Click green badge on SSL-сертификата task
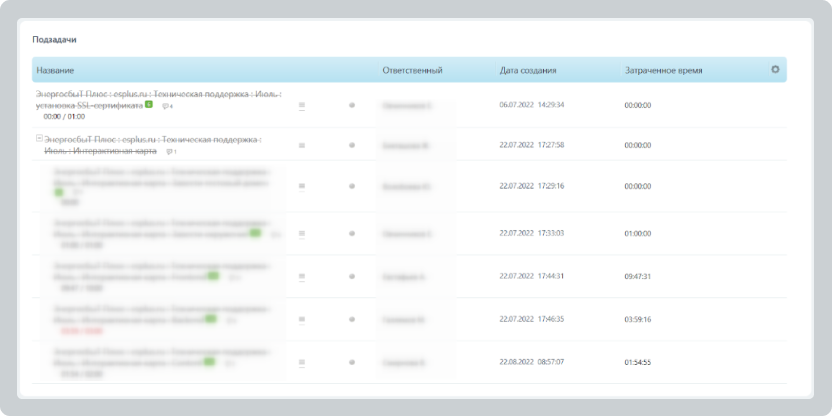Screen dimensions: 832x416 click(x=149, y=104)
